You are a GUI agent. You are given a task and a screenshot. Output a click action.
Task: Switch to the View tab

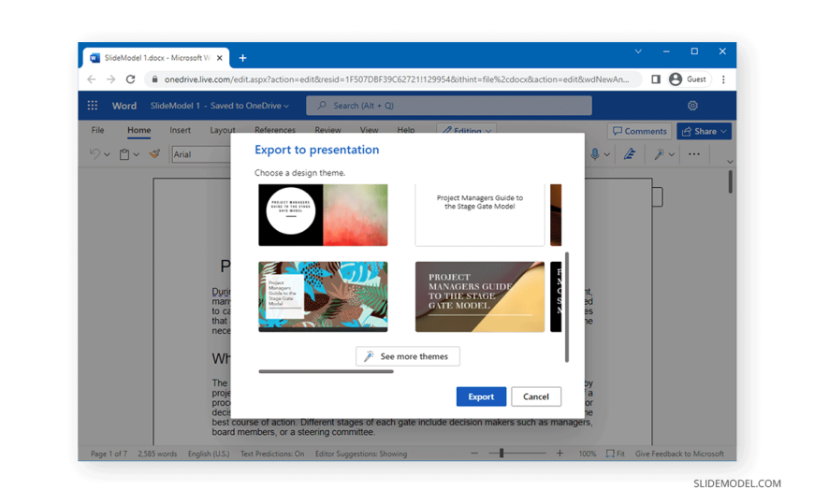point(369,130)
